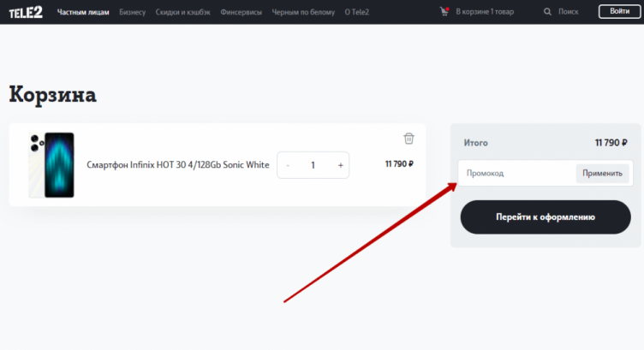Viewport: 644px width, 350px height.
Task: Open the О Tele2 section
Action: 356,12
